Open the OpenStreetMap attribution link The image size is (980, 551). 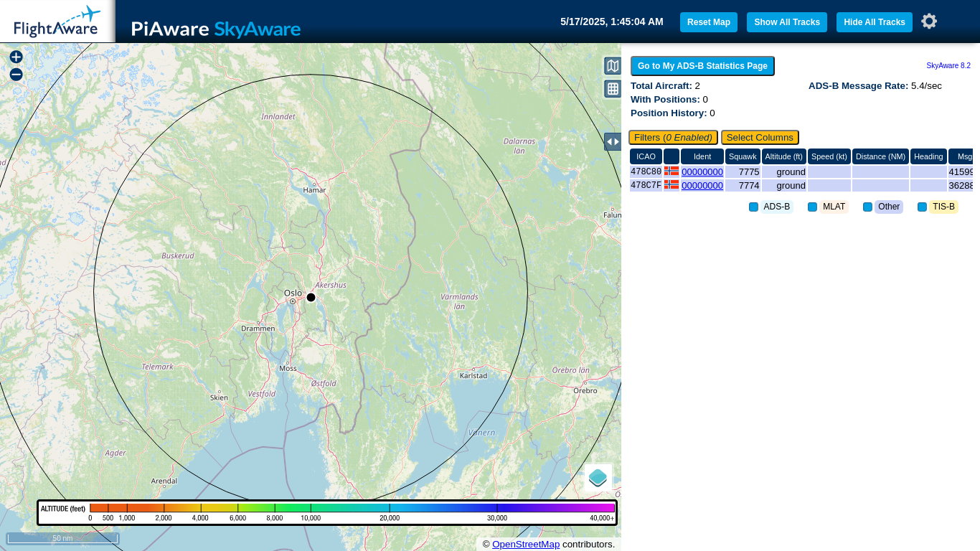click(526, 545)
